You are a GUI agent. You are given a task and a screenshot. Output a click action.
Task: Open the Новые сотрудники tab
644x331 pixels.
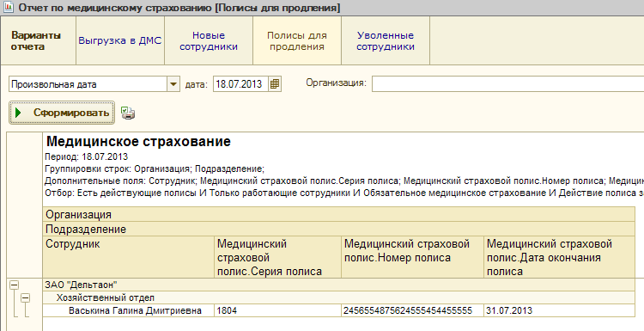point(209,40)
